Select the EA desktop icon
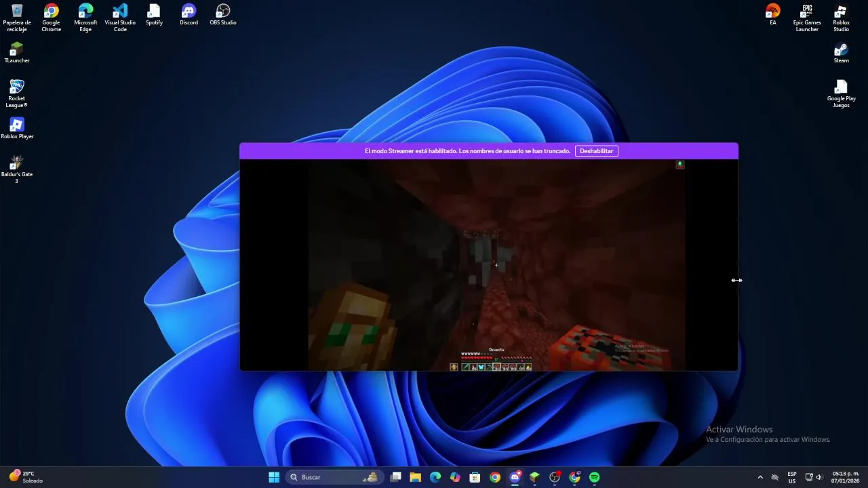 (772, 15)
